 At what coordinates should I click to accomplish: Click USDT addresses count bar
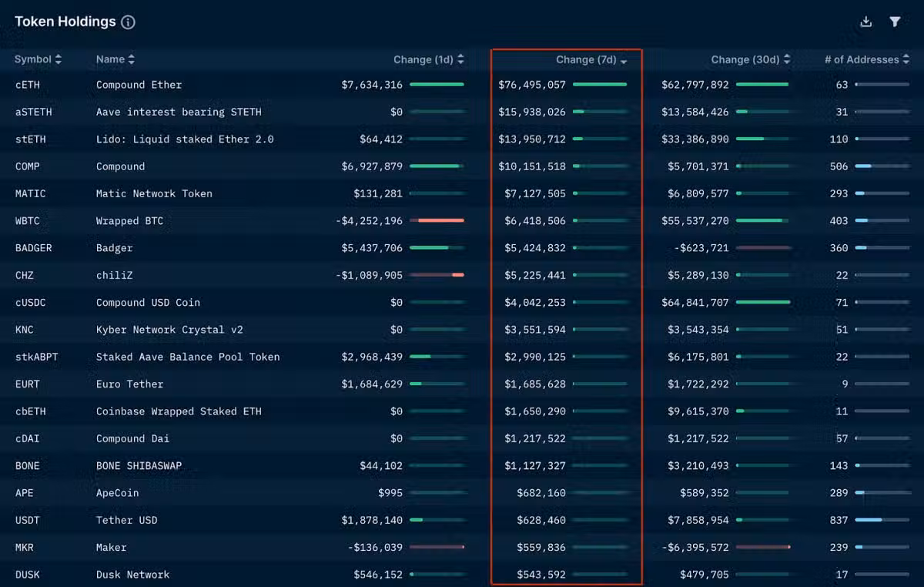(x=882, y=520)
